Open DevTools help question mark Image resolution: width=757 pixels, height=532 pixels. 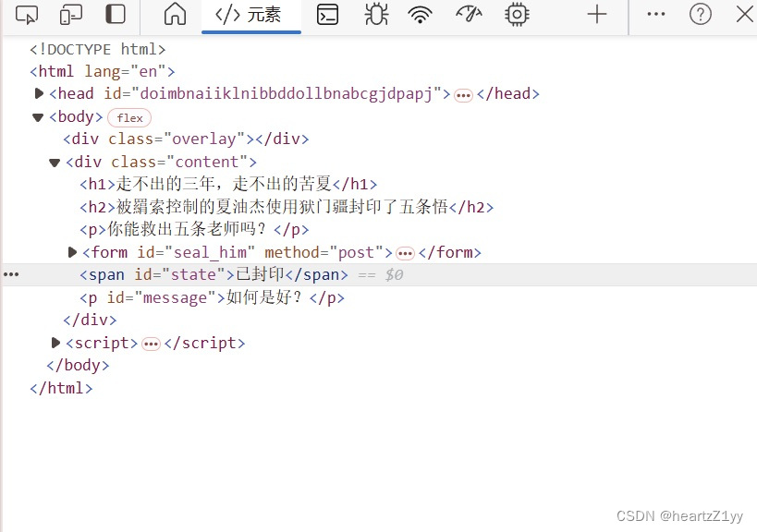pyautogui.click(x=700, y=14)
